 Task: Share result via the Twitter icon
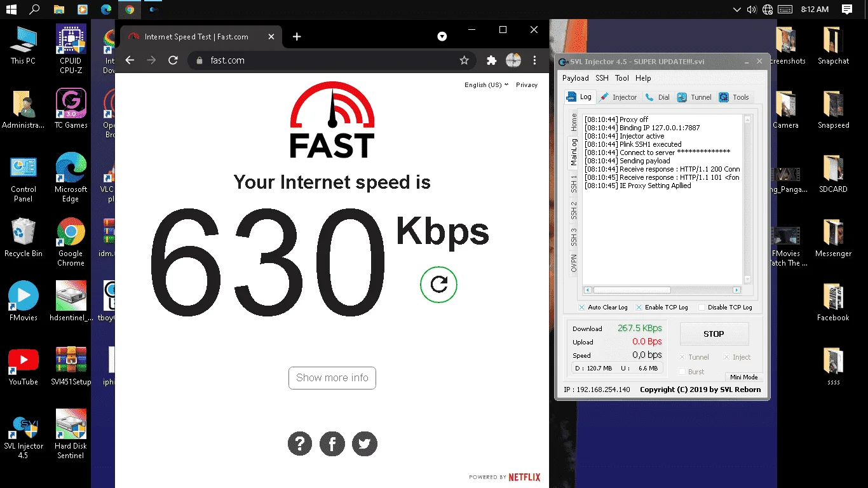click(365, 444)
